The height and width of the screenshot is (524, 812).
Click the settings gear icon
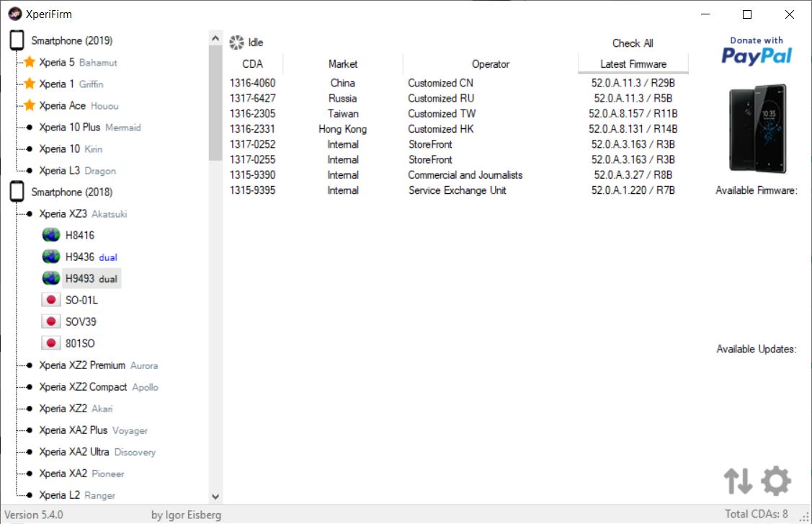coord(776,481)
